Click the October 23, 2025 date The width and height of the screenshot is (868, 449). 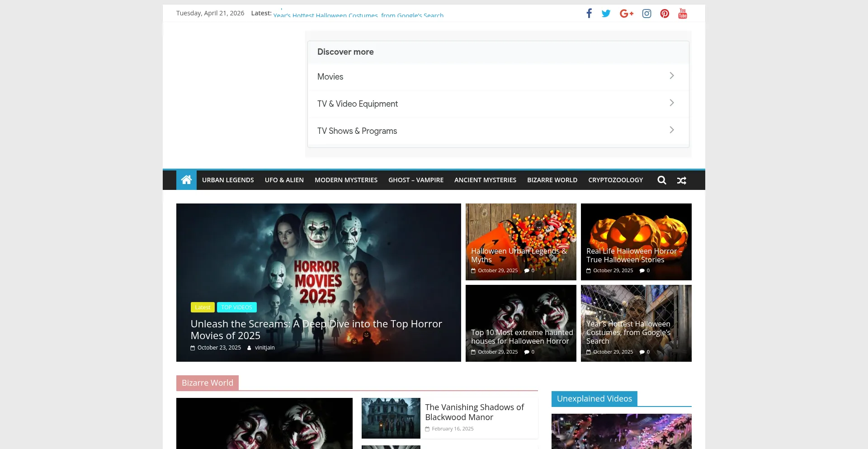219,348
